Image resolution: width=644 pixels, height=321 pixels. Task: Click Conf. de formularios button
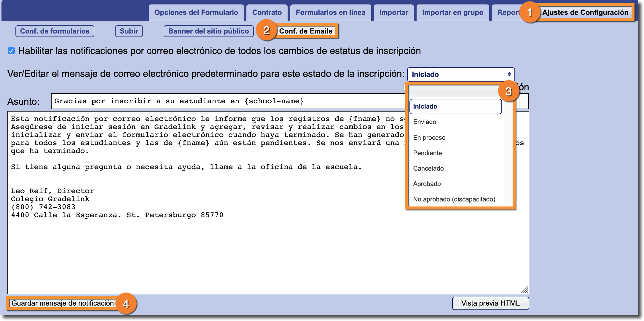click(55, 31)
